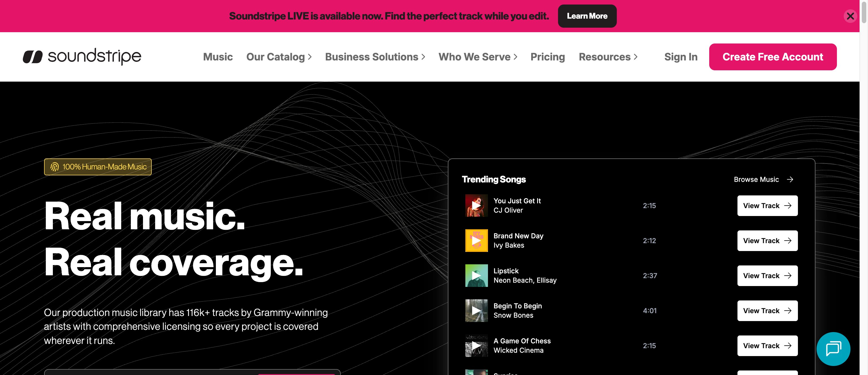This screenshot has width=868, height=375.
Task: View Track for You Just Get It
Action: coord(767,205)
